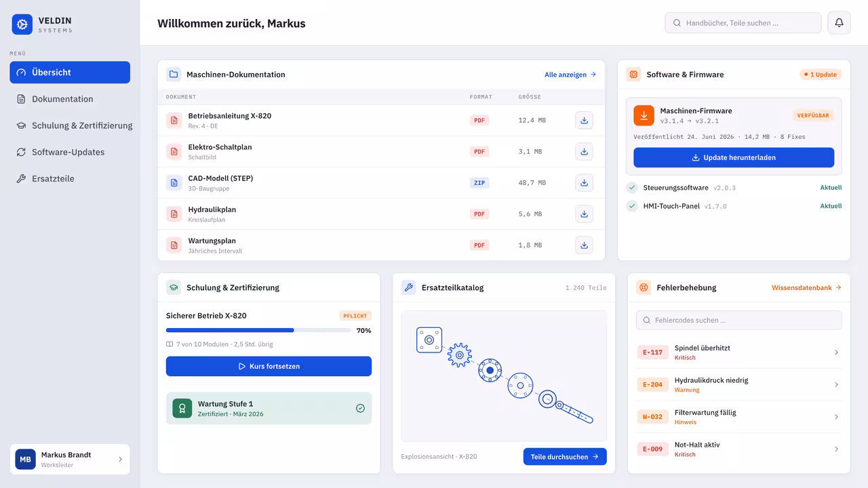
Task: Open the exploded view parts illustration
Action: coord(504,376)
